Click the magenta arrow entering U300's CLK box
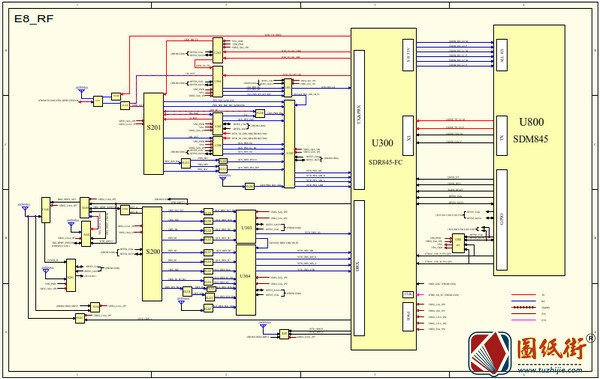This screenshot has height=379, width=600. 420,295
